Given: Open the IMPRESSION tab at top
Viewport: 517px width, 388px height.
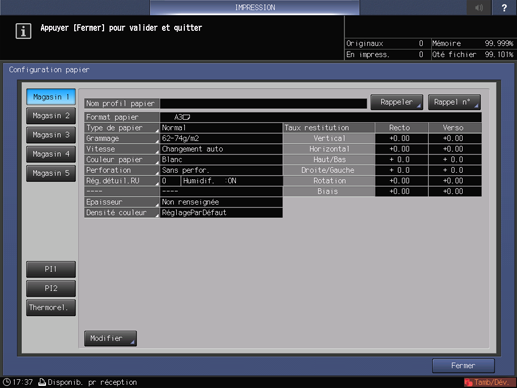Looking at the screenshot, I should coord(255,7).
